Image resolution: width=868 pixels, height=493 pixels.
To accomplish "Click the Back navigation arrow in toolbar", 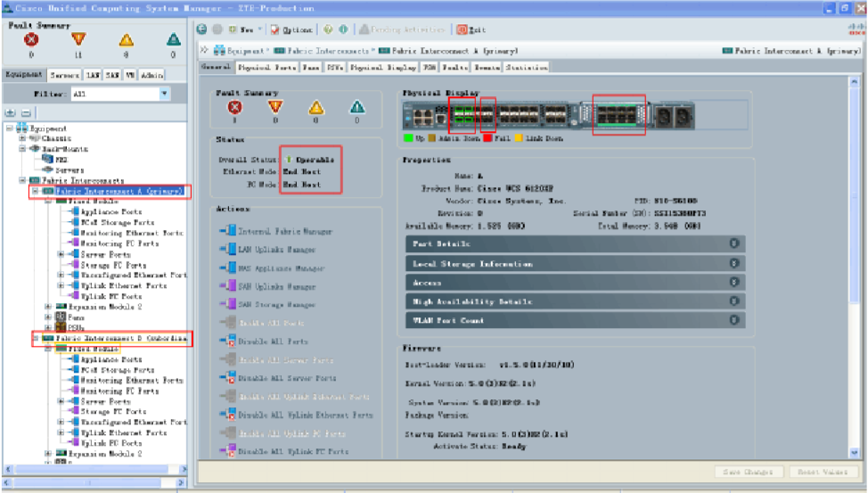I will click(202, 29).
